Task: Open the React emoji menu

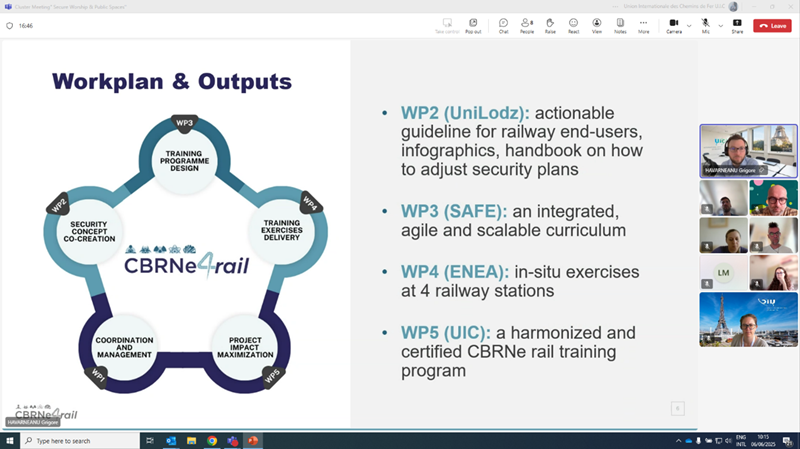Action: click(574, 25)
